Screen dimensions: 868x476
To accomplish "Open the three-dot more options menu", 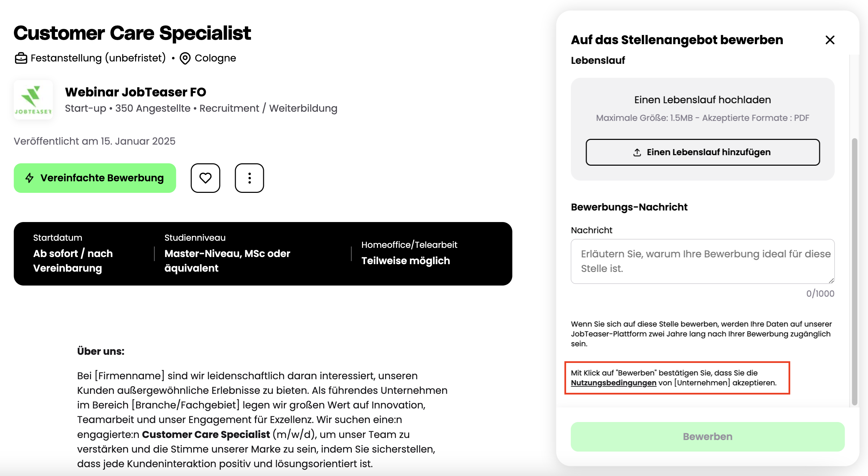I will coord(249,178).
